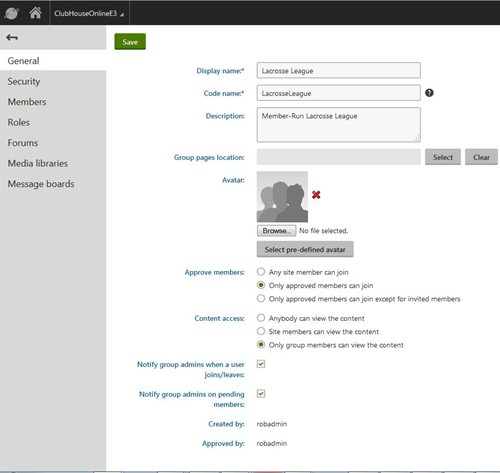Choose 'Anybody can view the content'
This screenshot has height=473, width=500.
click(261, 318)
